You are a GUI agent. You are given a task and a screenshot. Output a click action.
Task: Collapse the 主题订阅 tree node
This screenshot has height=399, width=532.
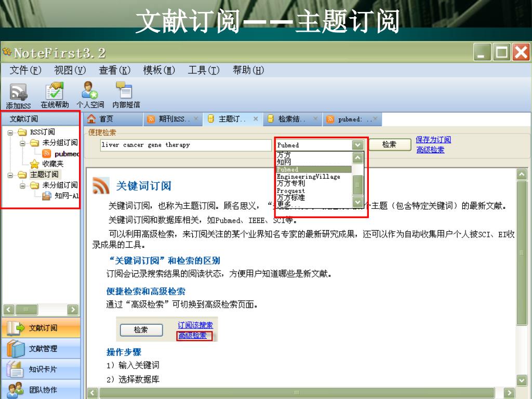tap(10, 175)
